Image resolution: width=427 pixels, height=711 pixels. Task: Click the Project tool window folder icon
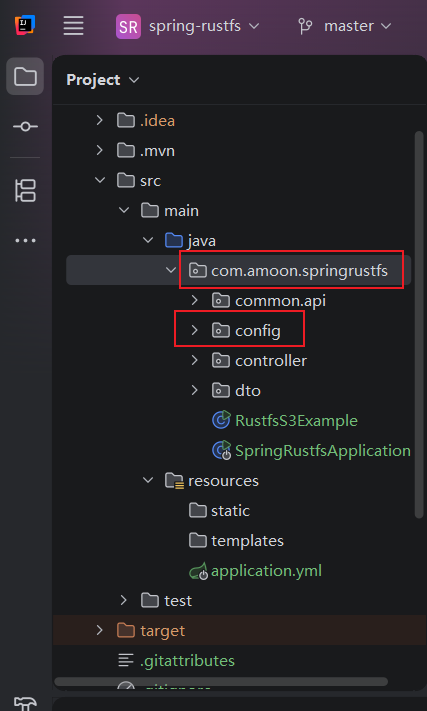coord(25,76)
